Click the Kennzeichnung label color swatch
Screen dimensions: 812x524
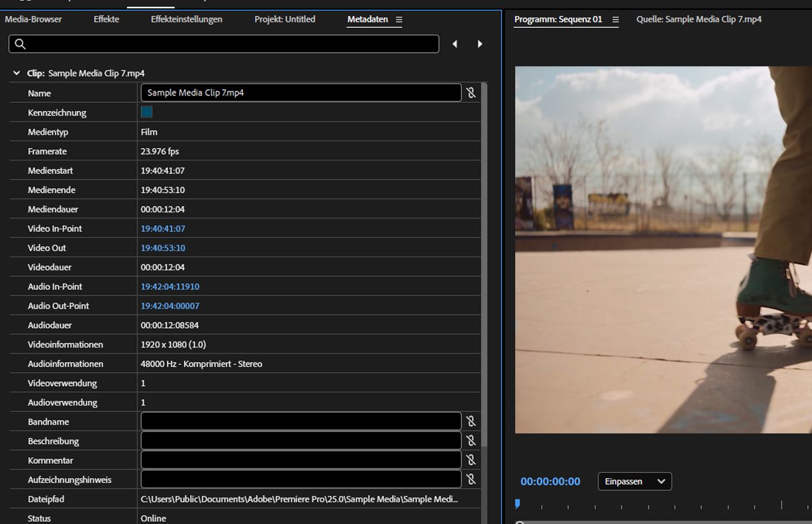coord(146,112)
